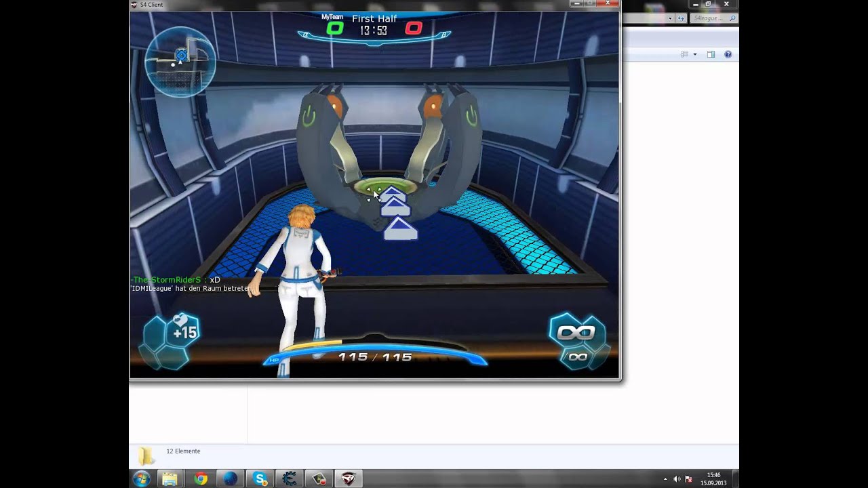The height and width of the screenshot is (488, 868).
Task: Click the Explorer refresh button
Action: [x=682, y=18]
